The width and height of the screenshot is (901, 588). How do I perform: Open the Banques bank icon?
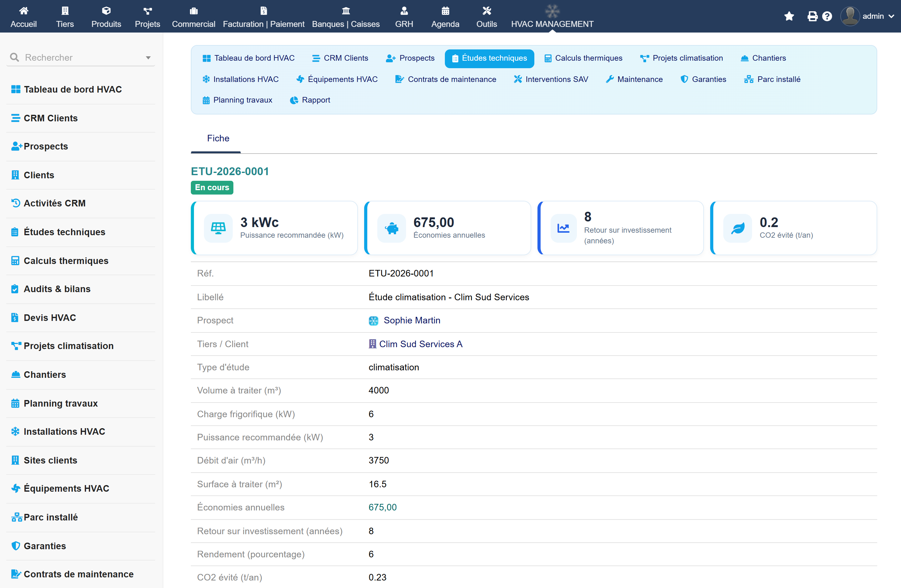point(346,11)
